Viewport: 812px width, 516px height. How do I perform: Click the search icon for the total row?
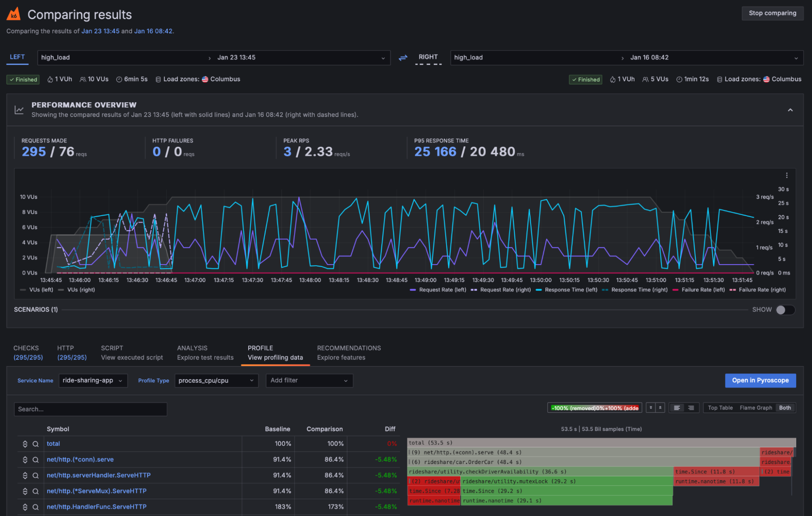(x=36, y=444)
